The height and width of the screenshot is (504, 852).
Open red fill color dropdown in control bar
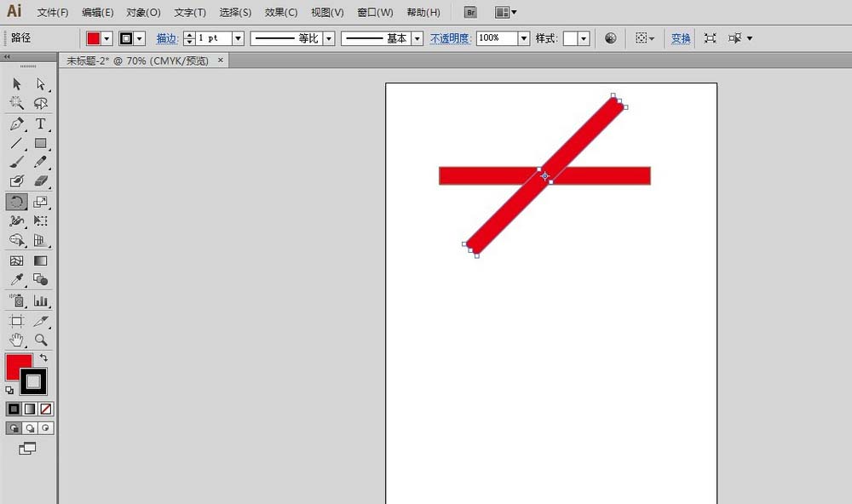tap(107, 38)
